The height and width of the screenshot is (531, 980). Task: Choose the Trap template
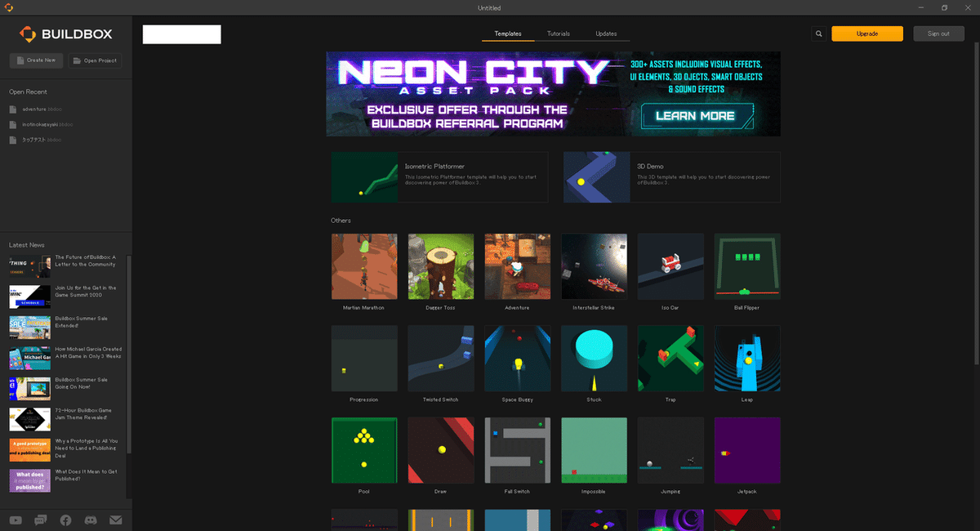[670, 359]
